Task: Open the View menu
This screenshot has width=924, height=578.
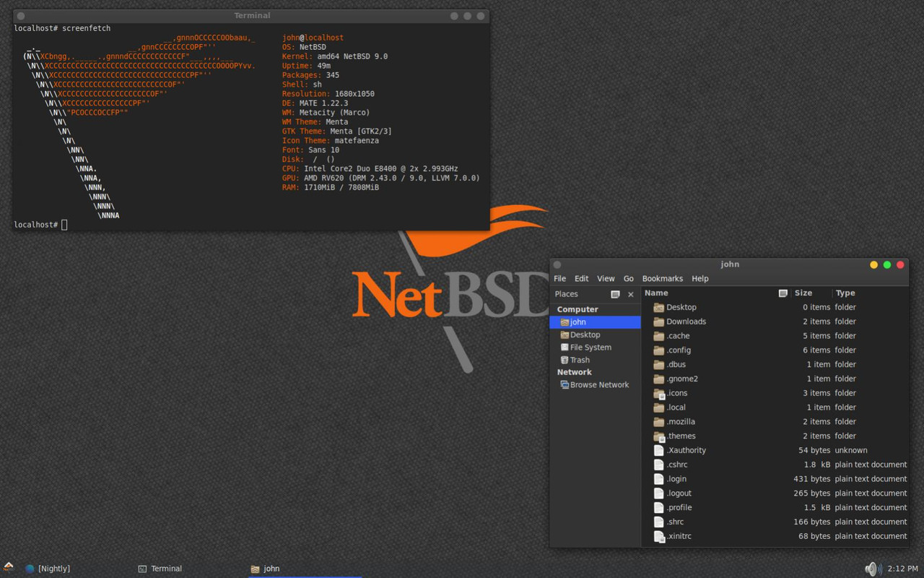Action: coord(606,279)
